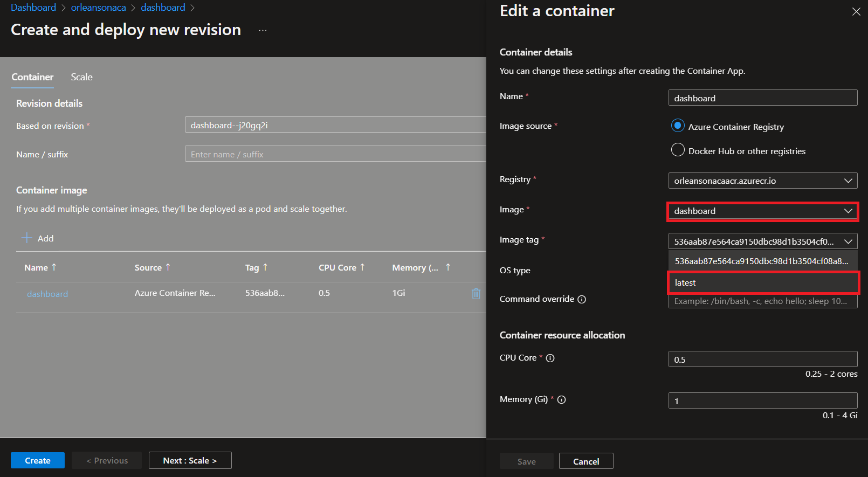Add a new container image
Image resolution: width=868 pixels, height=477 pixels.
click(38, 238)
